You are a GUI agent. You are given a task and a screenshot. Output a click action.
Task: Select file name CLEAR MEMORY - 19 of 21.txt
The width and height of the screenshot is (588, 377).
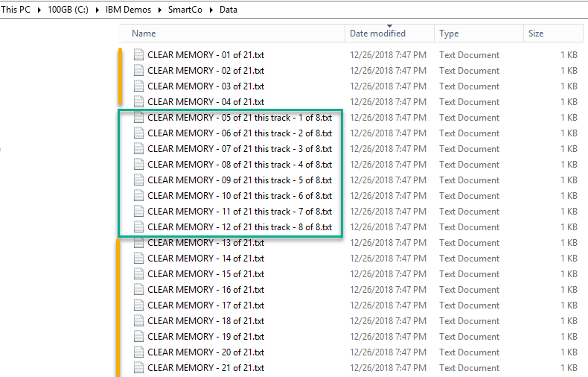pos(205,337)
